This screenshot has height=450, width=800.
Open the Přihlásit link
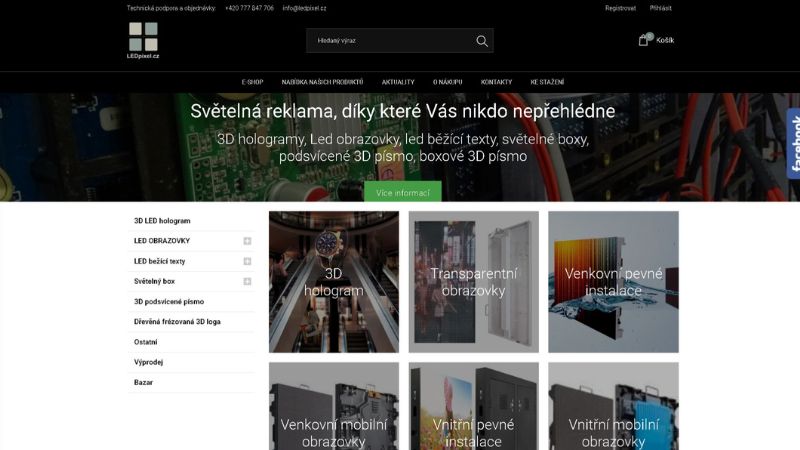pyautogui.click(x=660, y=8)
